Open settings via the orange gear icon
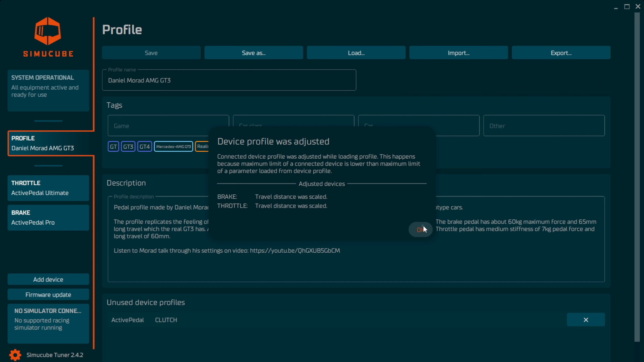The image size is (644, 362). 15,355
